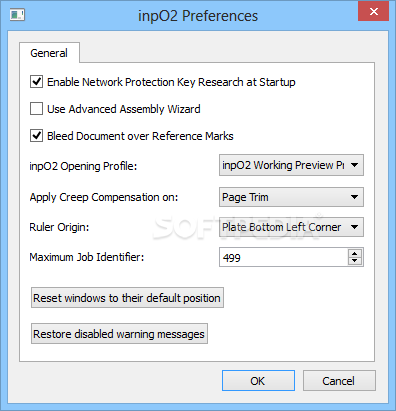Increase Maximum Job Identifier with up arrow
Image resolution: width=396 pixels, height=411 pixels.
(x=355, y=253)
